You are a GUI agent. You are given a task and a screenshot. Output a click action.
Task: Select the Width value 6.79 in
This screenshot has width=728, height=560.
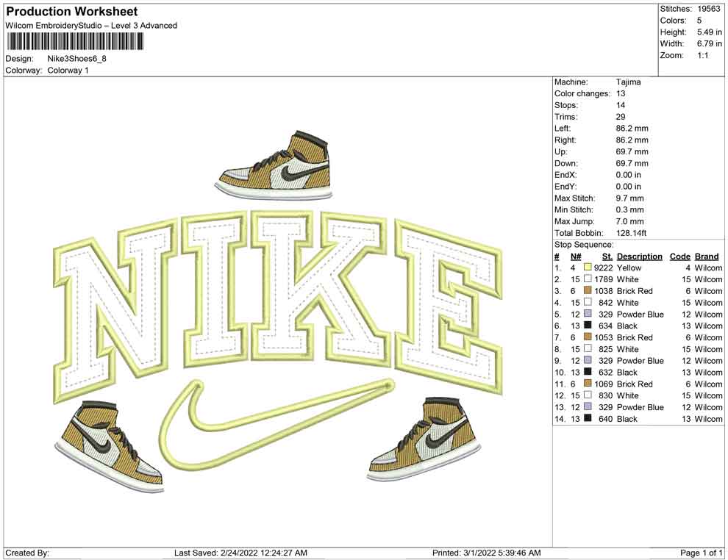pyautogui.click(x=710, y=43)
